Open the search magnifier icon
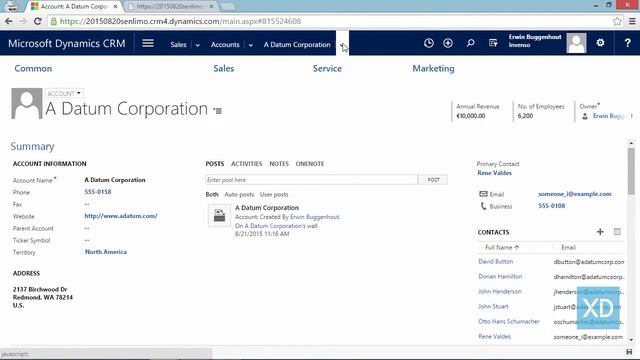The width and height of the screenshot is (640, 360). (470, 43)
